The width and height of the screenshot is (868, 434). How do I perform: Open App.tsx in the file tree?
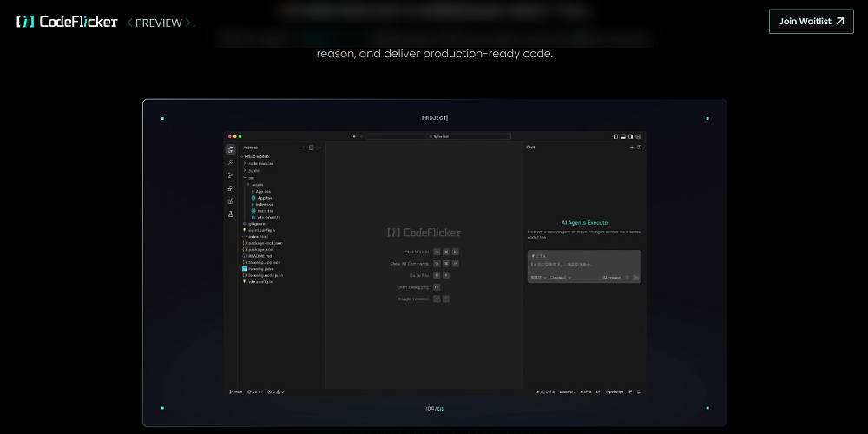(x=264, y=198)
